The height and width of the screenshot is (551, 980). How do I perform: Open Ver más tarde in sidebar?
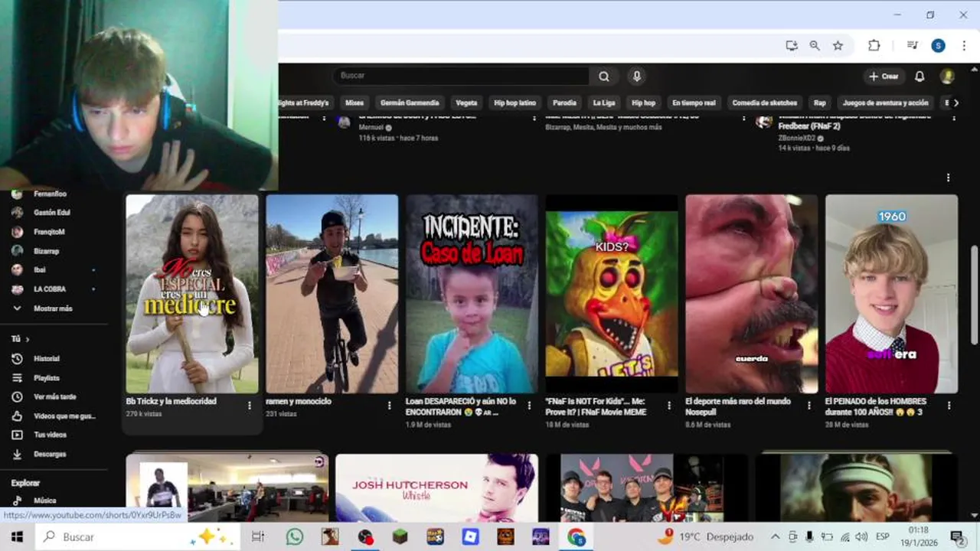point(55,397)
